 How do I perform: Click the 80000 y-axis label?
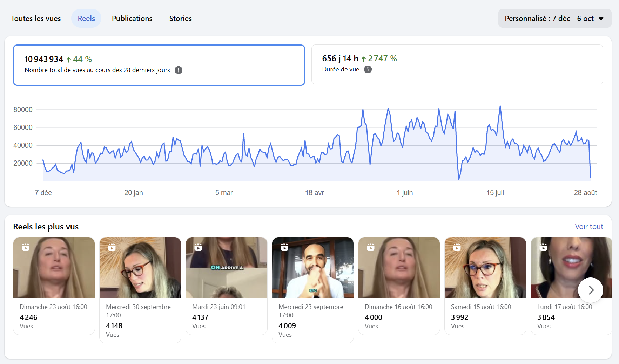(x=23, y=110)
